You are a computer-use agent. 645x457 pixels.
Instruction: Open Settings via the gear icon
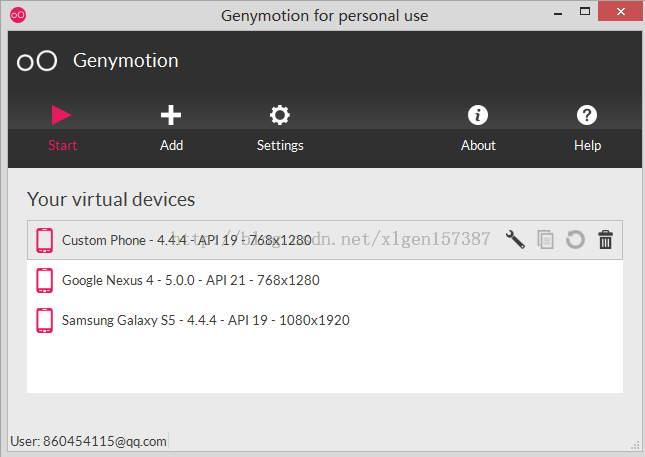coord(280,116)
